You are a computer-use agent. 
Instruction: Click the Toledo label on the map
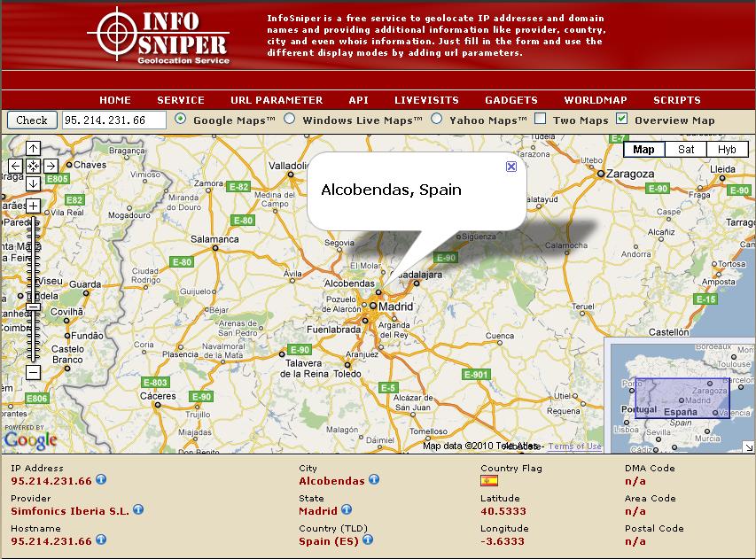tap(347, 374)
